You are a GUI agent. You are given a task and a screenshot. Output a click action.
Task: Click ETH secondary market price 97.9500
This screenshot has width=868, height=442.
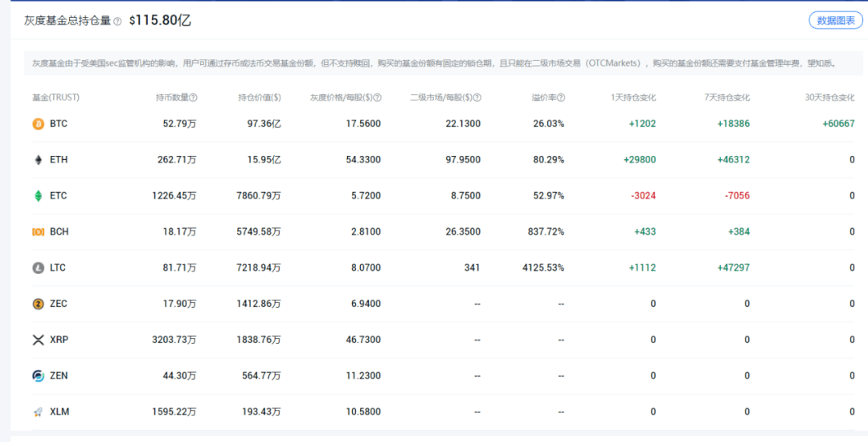pyautogui.click(x=463, y=159)
